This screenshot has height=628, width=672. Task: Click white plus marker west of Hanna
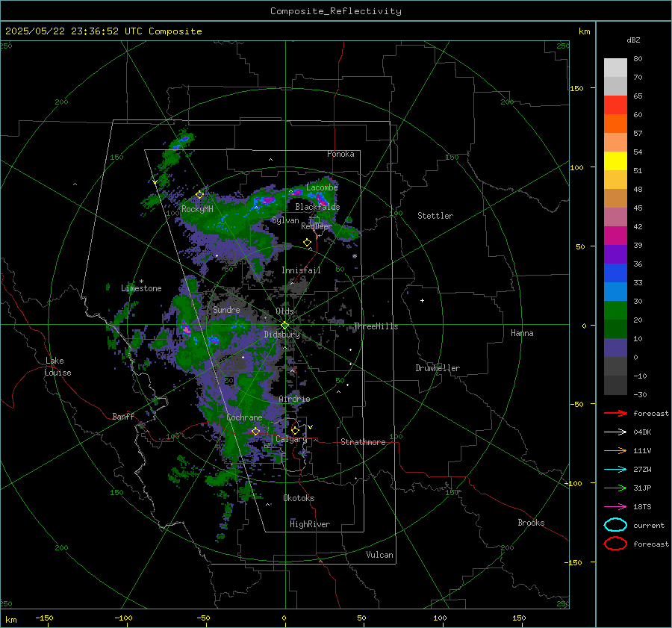coord(422,300)
